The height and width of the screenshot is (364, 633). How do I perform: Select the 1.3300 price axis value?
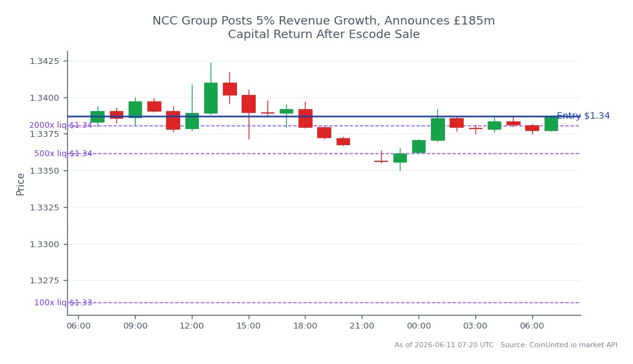click(44, 244)
